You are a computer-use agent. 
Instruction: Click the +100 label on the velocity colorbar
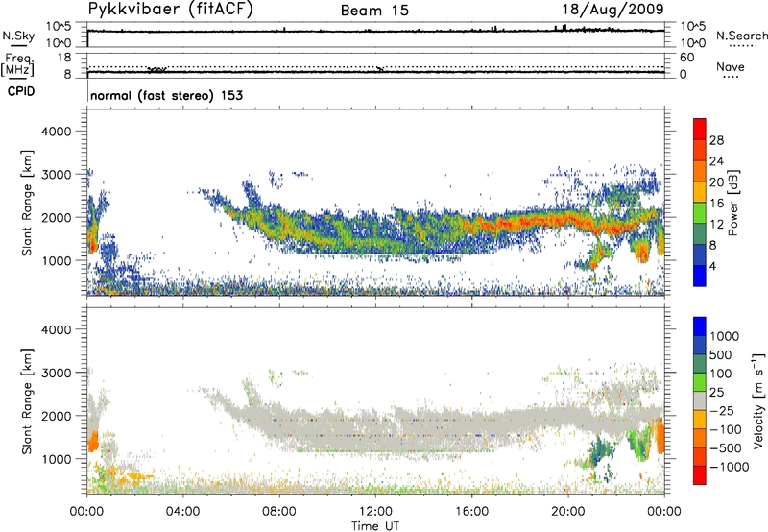(721, 374)
